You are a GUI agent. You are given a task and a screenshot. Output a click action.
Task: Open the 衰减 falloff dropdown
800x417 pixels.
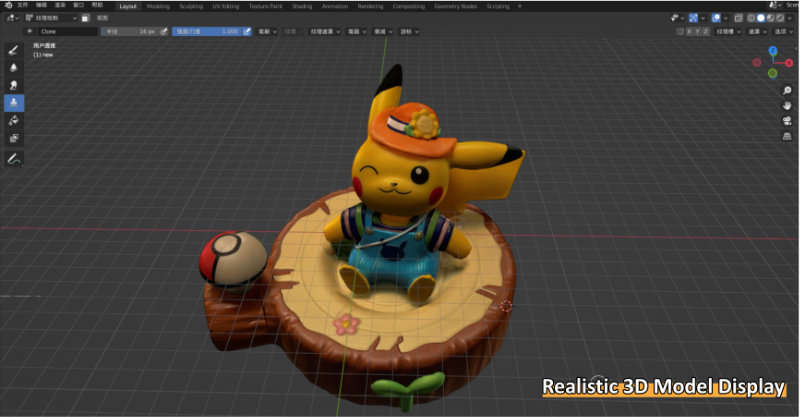383,32
